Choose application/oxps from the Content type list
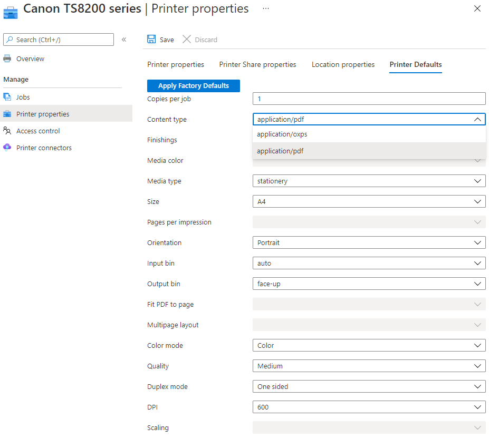This screenshot has width=489, height=448. click(x=369, y=134)
